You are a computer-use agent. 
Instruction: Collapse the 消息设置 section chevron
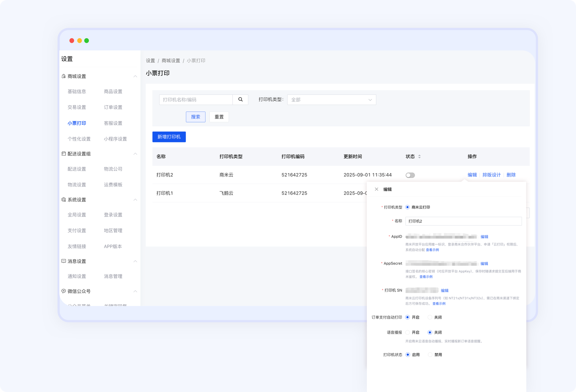(135, 261)
